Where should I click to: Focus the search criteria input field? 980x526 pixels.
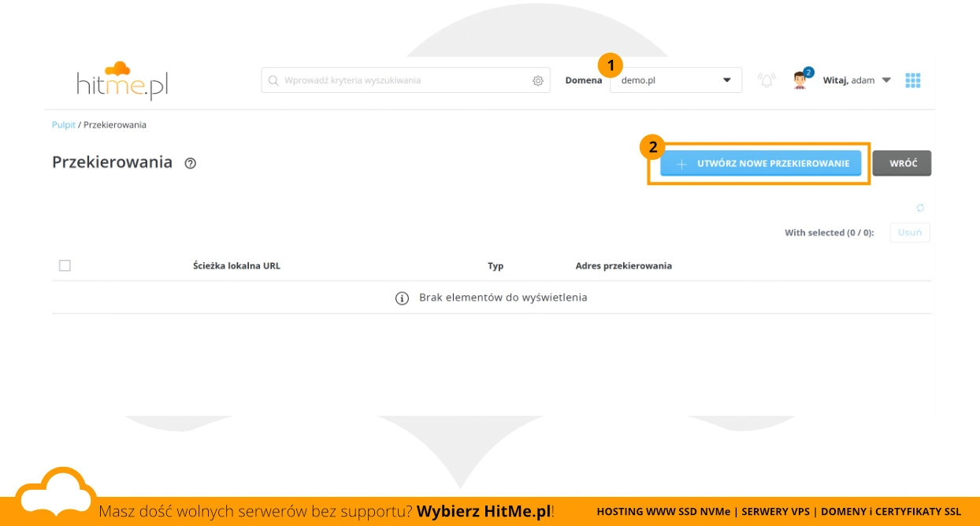(x=406, y=80)
